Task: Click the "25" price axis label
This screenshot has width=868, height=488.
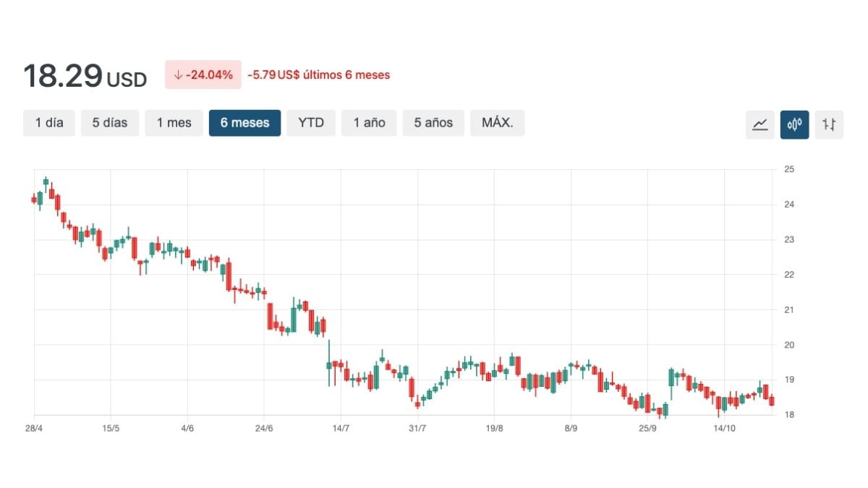Action: tap(791, 169)
